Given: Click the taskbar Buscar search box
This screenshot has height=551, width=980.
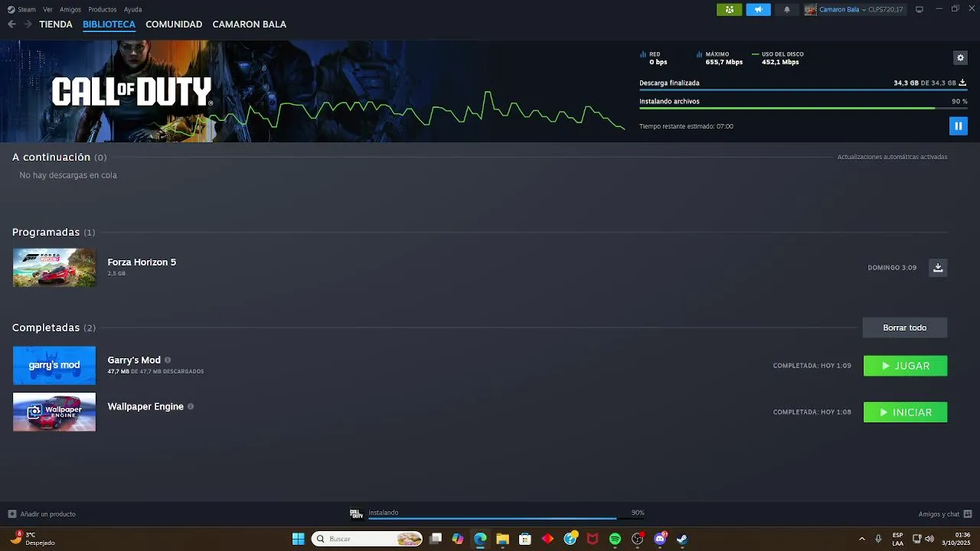Looking at the screenshot, I should (367, 539).
